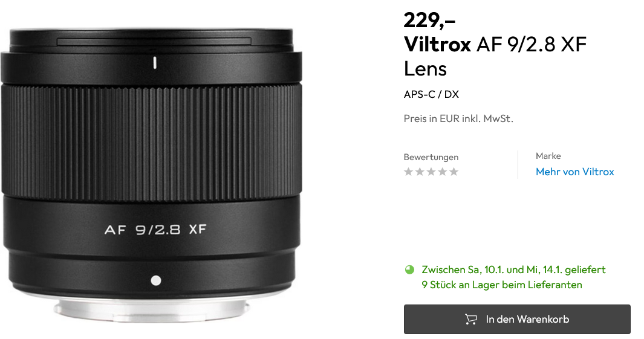Click the Bewertungen heading
Image resolution: width=644 pixels, height=339 pixels.
(431, 157)
